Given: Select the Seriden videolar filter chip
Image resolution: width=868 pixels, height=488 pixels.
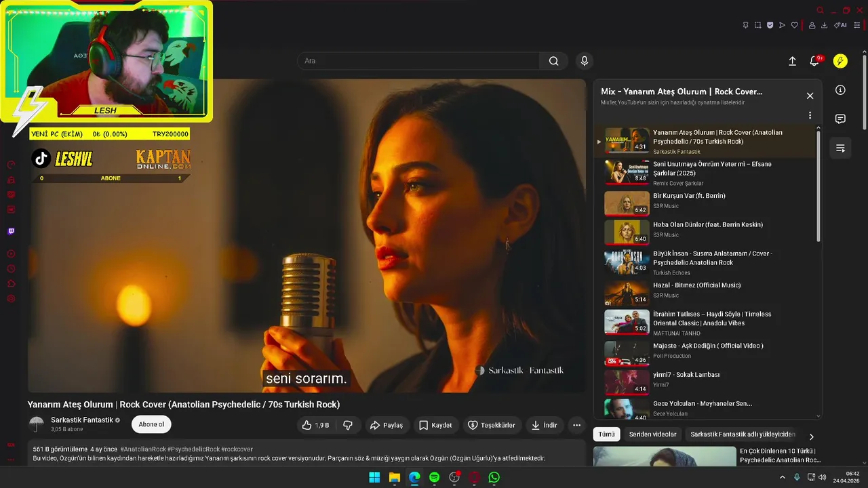Looking at the screenshot, I should 652,434.
